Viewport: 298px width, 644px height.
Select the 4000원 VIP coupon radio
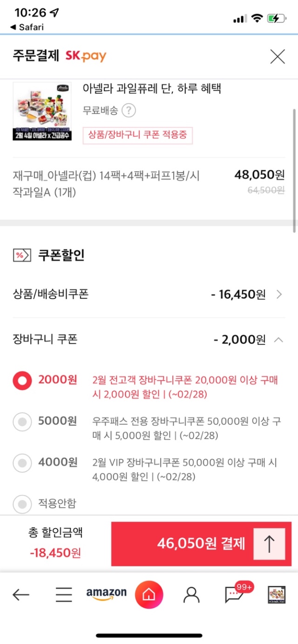pos(22,463)
